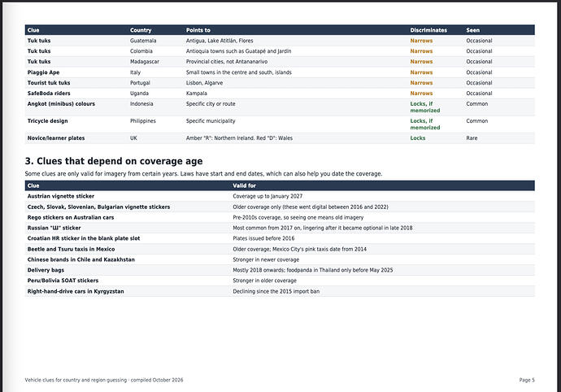
Task: Click the 'Piaggio Ape' clue
Action: click(43, 72)
